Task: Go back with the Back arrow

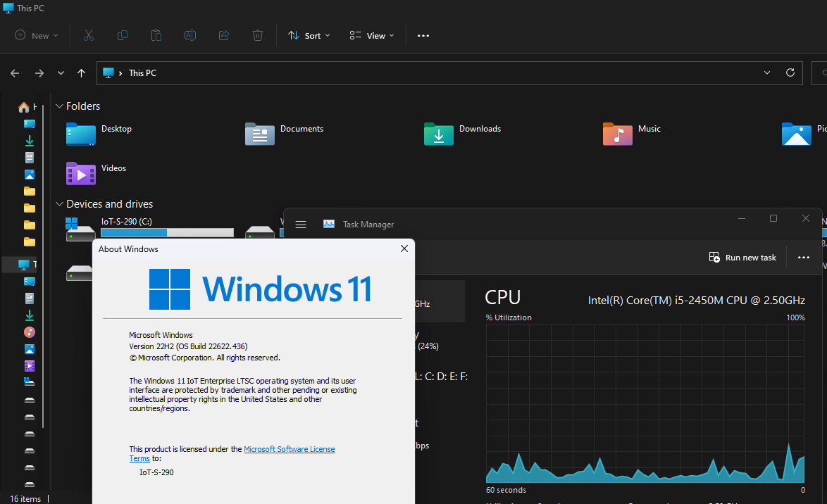Action: 15,73
